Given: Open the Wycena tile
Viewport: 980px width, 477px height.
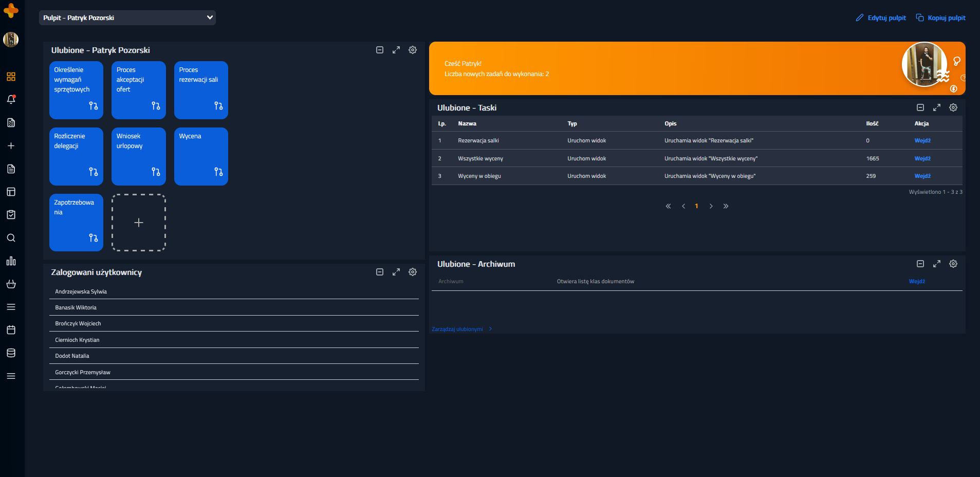Looking at the screenshot, I should pos(201,156).
